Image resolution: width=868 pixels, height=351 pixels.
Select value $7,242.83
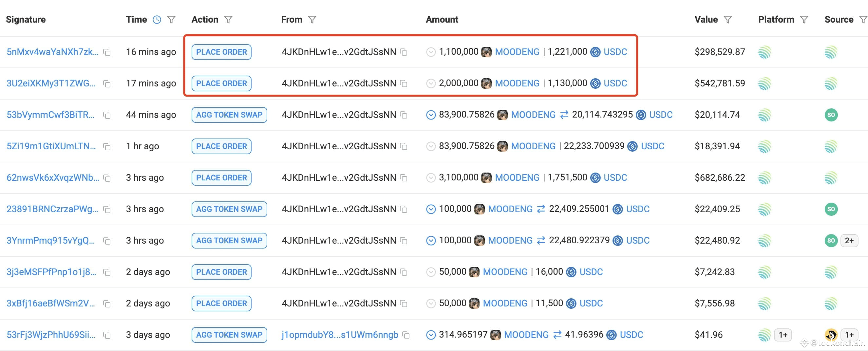click(714, 272)
